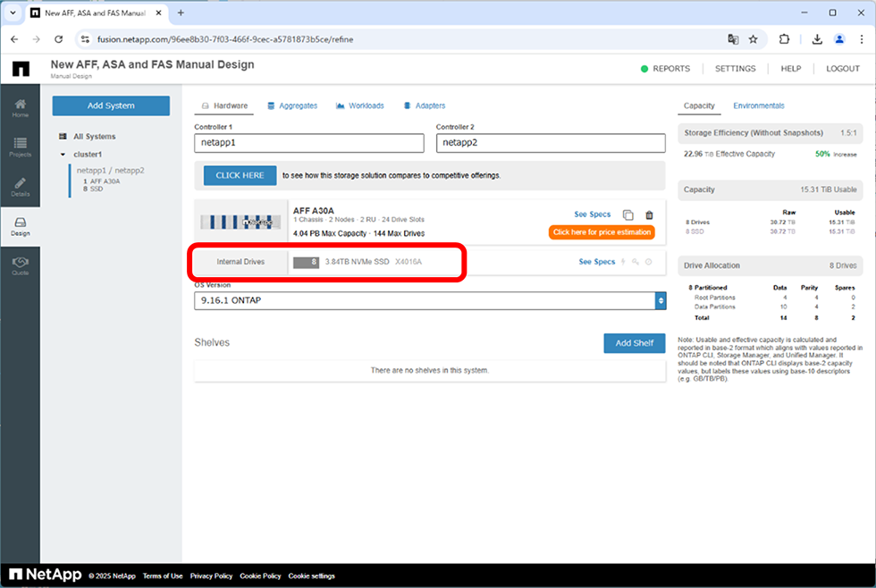Click the Storage Efficiency panel header
Screen dimensions: 876x588
770,133
